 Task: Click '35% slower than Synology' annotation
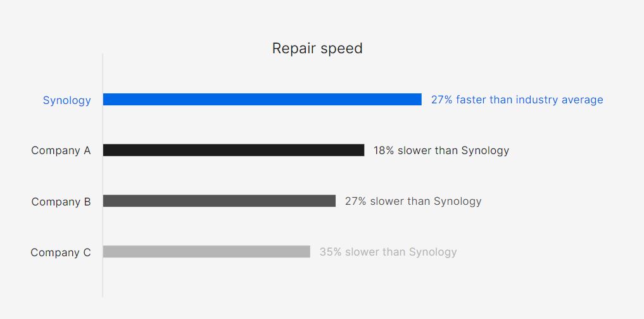pyautogui.click(x=388, y=252)
